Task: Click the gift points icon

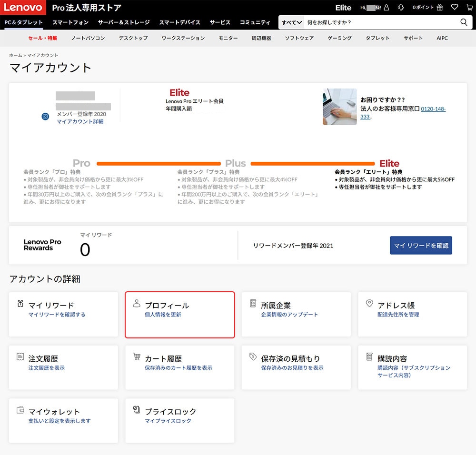Action: [440, 8]
